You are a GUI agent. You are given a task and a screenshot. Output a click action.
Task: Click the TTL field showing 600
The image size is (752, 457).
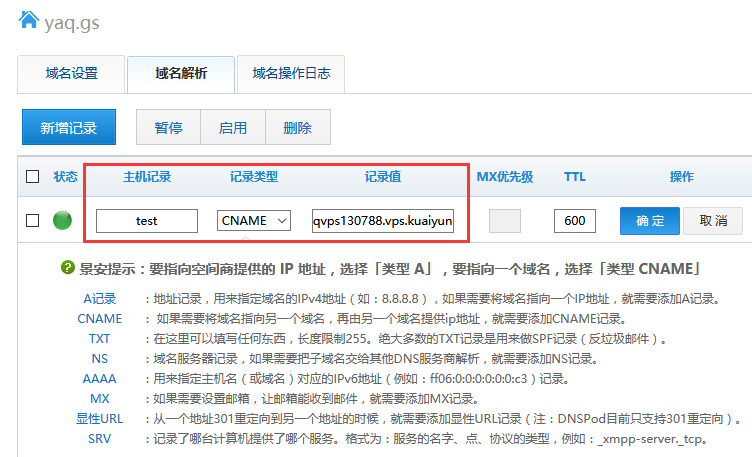point(574,221)
